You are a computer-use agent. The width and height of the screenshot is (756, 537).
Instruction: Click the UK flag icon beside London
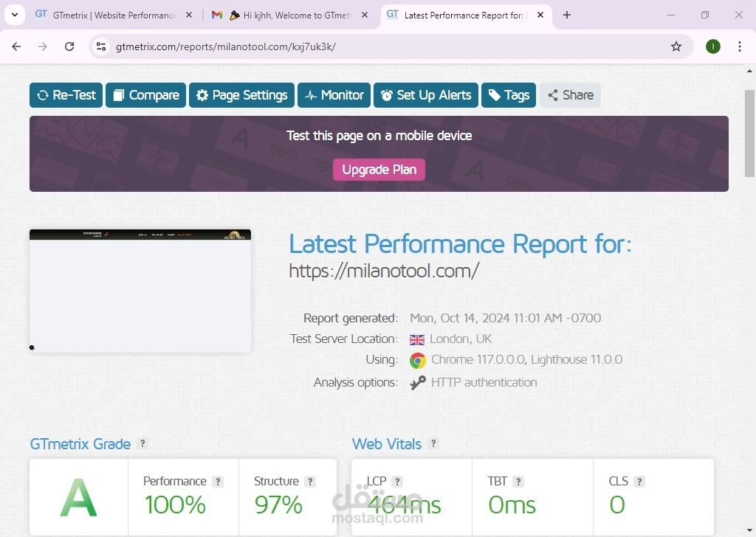pos(417,339)
